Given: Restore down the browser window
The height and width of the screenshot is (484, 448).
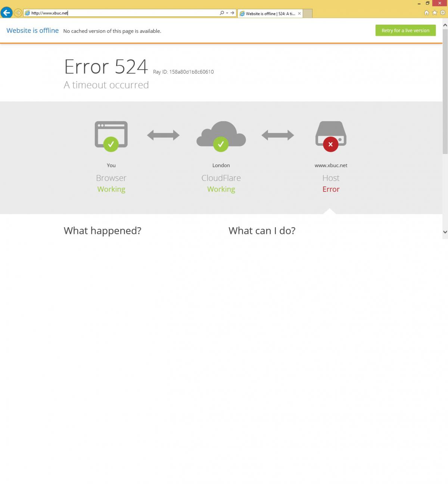Looking at the screenshot, I should (x=427, y=3).
